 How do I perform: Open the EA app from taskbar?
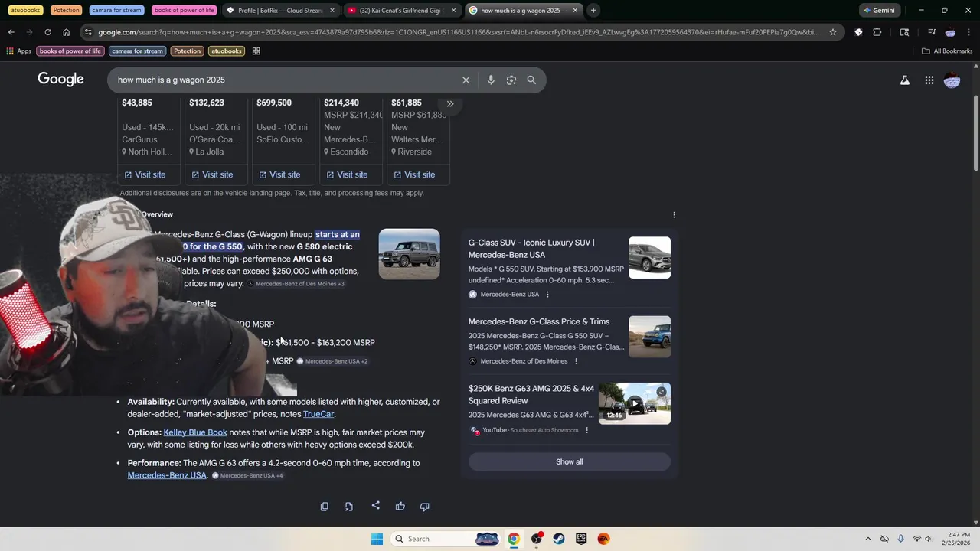pyautogui.click(x=604, y=539)
